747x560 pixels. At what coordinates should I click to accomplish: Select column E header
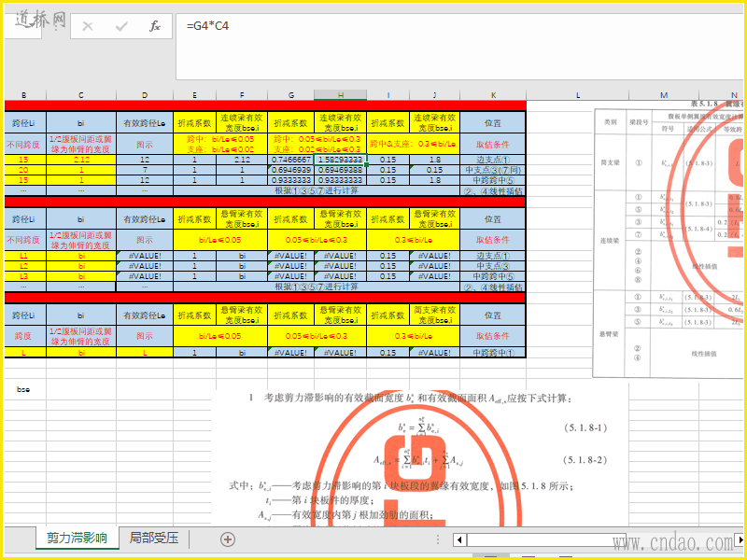(194, 95)
